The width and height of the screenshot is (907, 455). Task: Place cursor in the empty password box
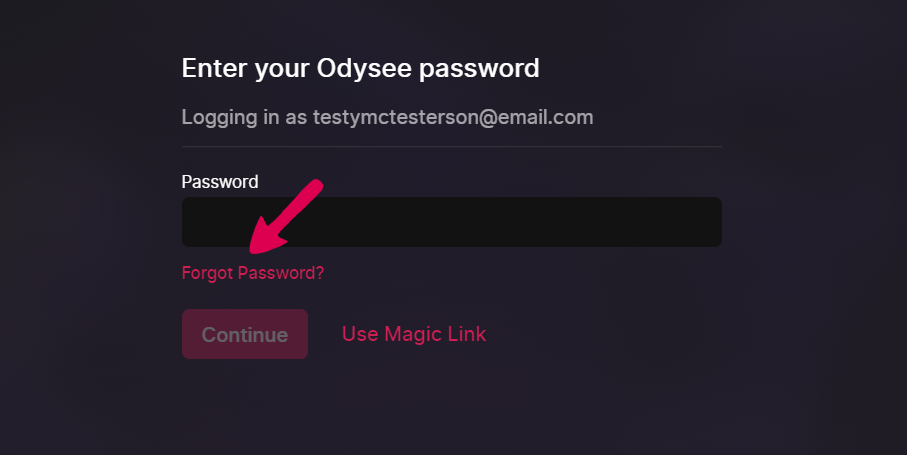point(451,222)
